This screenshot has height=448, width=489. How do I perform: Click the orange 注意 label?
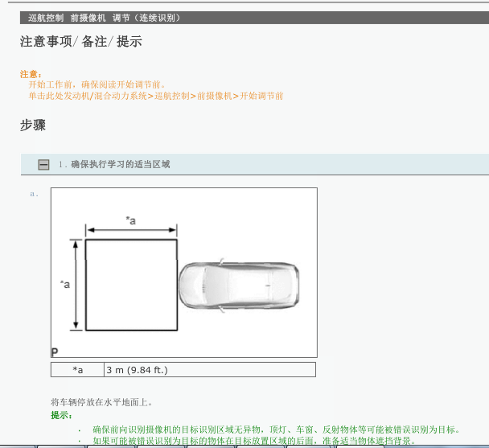[x=31, y=74]
